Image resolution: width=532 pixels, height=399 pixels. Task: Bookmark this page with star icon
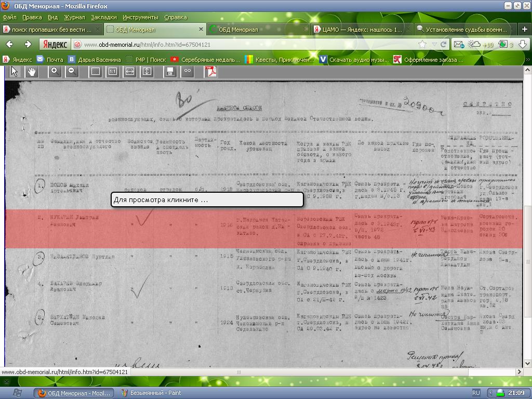click(x=422, y=45)
